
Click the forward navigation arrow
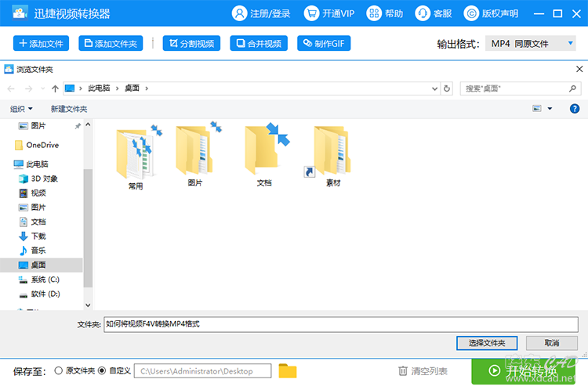28,88
